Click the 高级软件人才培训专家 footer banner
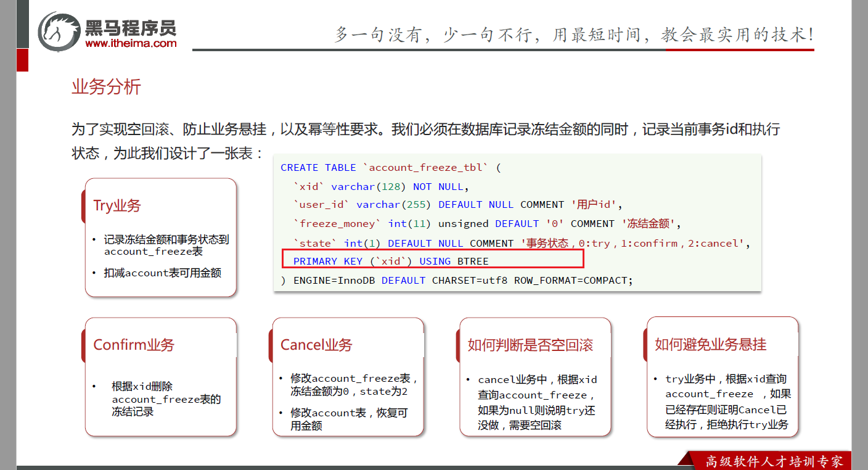The height and width of the screenshot is (470, 868). 773,461
